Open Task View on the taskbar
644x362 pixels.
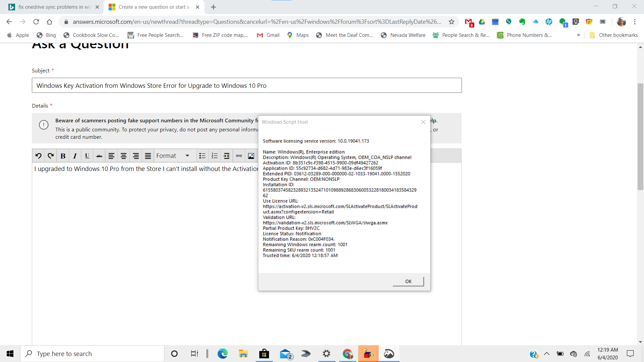[195, 354]
